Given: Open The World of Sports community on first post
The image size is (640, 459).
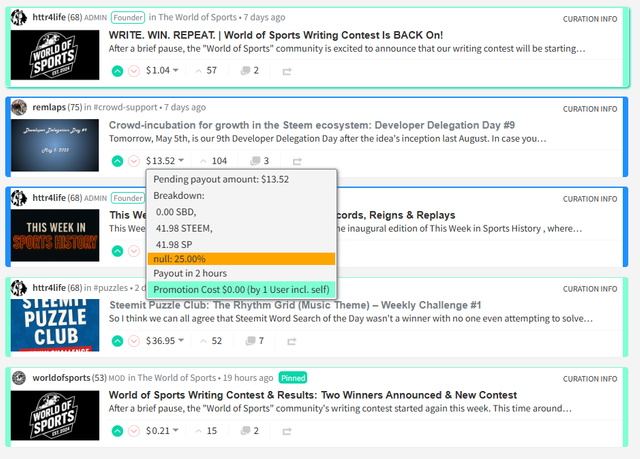Looking at the screenshot, I should point(198,18).
